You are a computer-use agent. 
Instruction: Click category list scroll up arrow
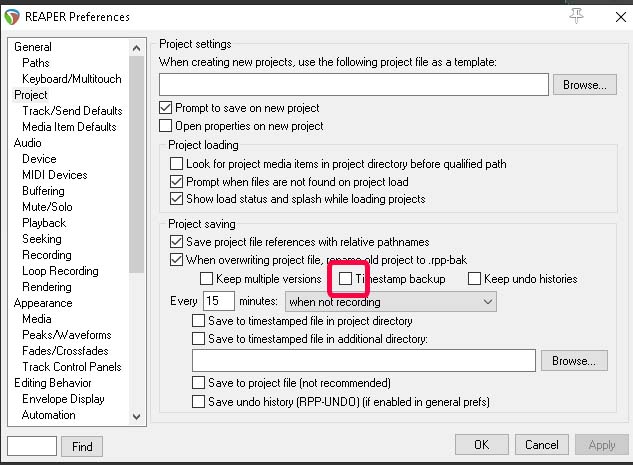tap(136, 48)
